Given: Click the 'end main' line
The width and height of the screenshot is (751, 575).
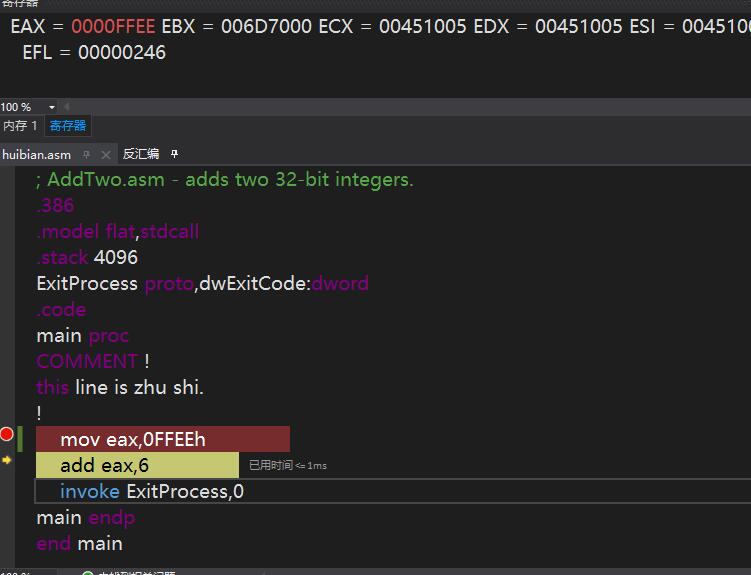Looking at the screenshot, I should coord(80,544).
